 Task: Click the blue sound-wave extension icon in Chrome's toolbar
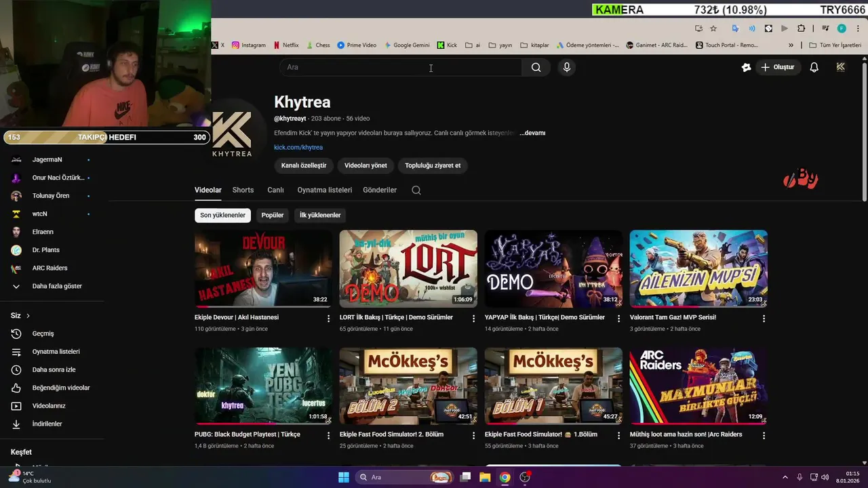(x=752, y=28)
